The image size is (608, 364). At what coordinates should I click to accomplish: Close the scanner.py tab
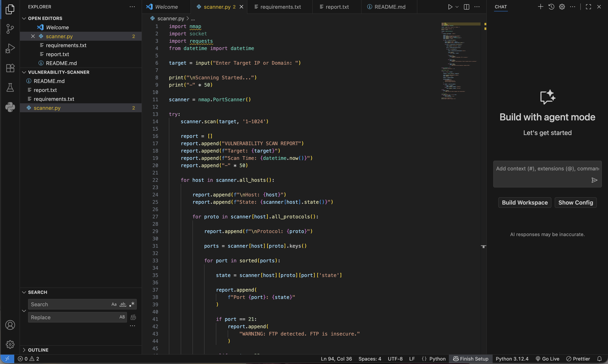coord(242,7)
